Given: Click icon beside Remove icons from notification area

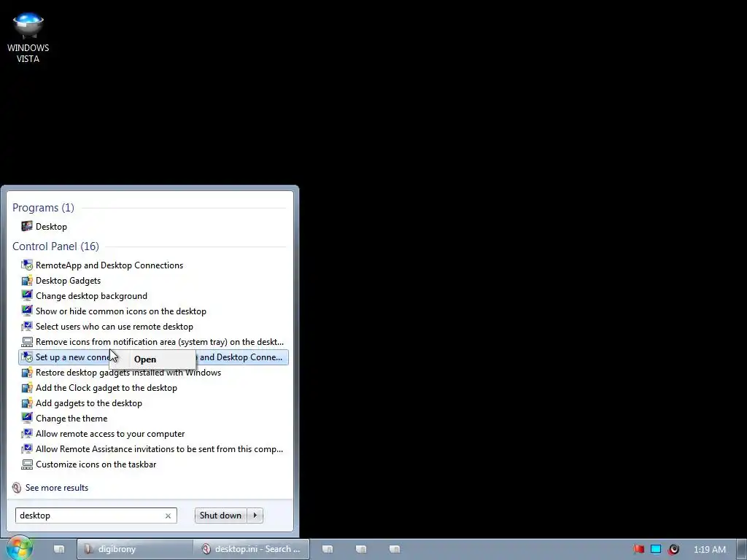Looking at the screenshot, I should click(x=27, y=342).
